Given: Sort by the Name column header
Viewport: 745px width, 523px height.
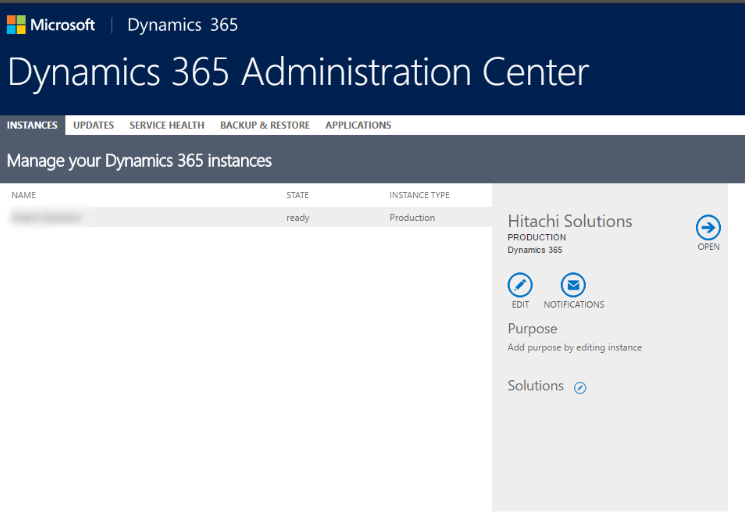Looking at the screenshot, I should [24, 195].
